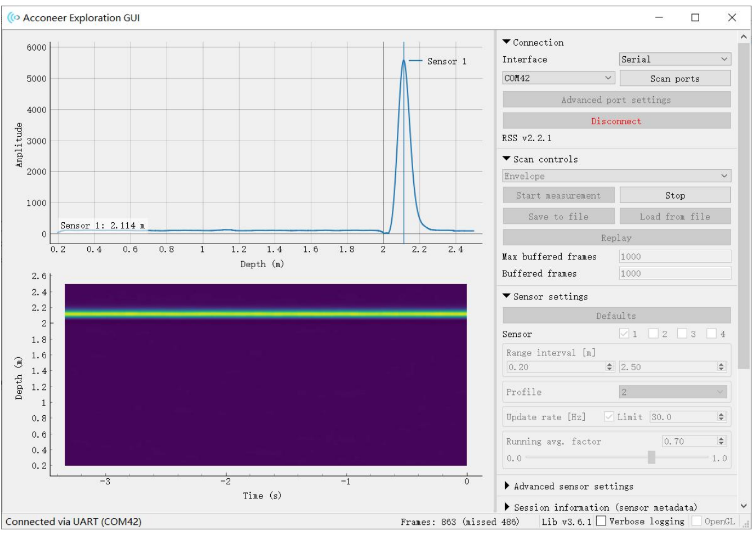This screenshot has width=756, height=535.
Task: Click the Scan ports button
Action: tap(675, 79)
